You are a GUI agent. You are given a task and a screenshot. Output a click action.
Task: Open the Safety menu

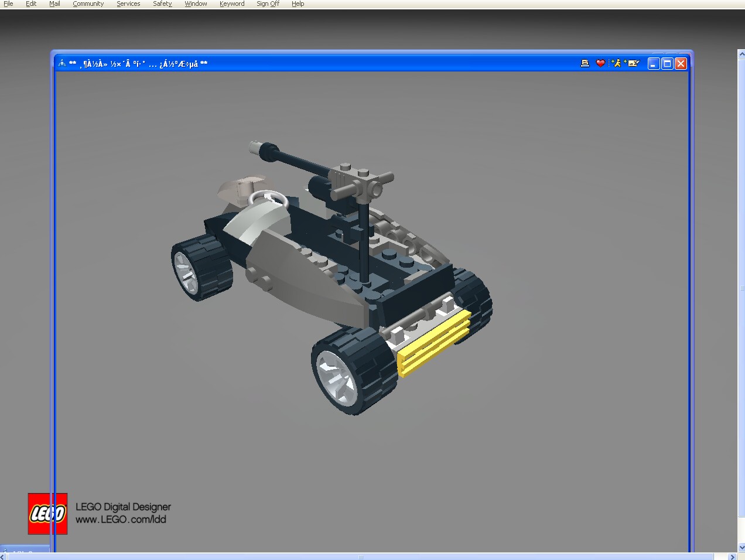(x=162, y=4)
